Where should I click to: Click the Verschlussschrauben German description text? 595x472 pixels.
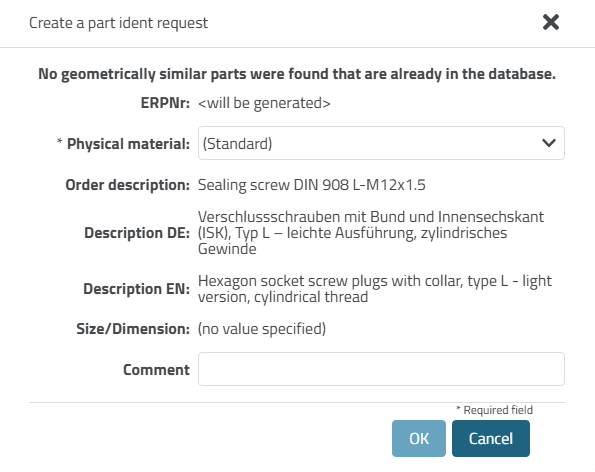[371, 233]
